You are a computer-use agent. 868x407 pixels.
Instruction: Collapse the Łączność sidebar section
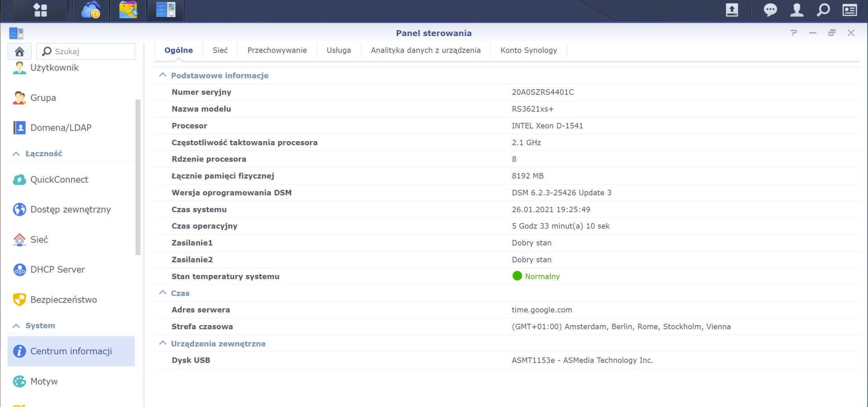pos(16,154)
